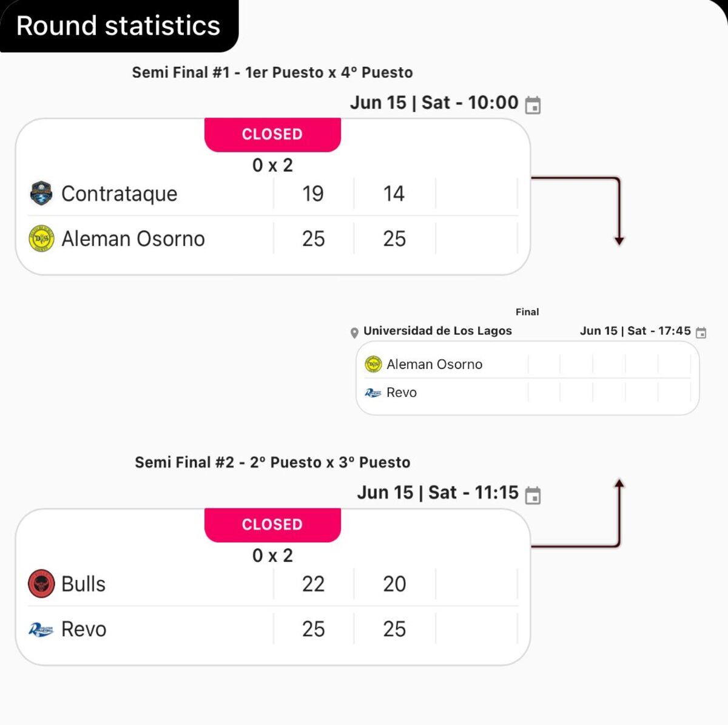The image size is (728, 725).
Task: Click the CLOSED badge on Semi Final #2
Action: 272,525
